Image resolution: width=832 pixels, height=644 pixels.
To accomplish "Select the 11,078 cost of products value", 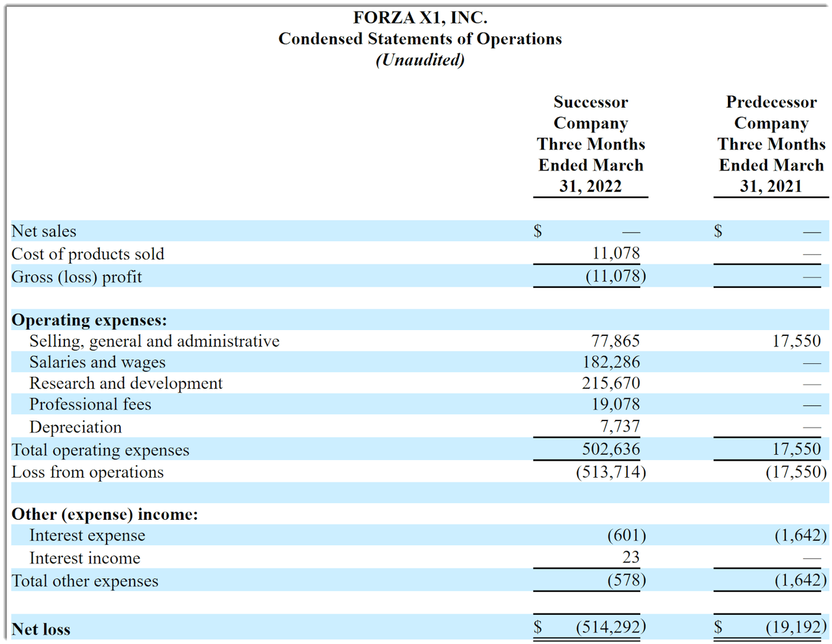I will point(616,253).
